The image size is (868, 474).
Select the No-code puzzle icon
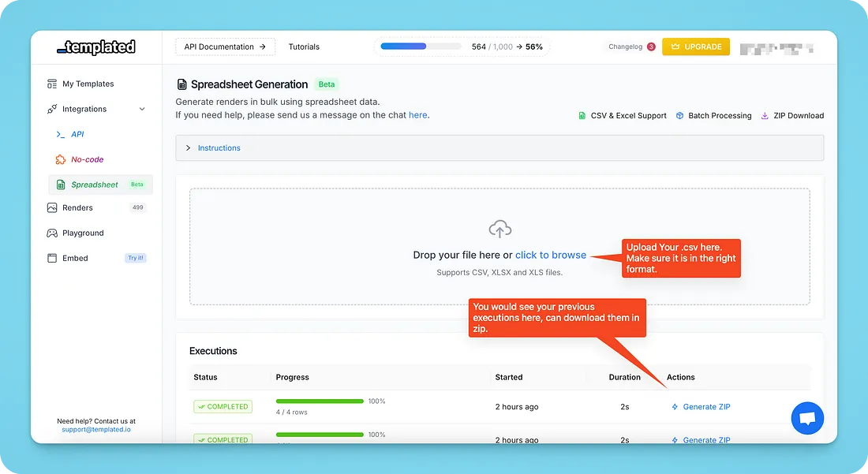pos(60,160)
